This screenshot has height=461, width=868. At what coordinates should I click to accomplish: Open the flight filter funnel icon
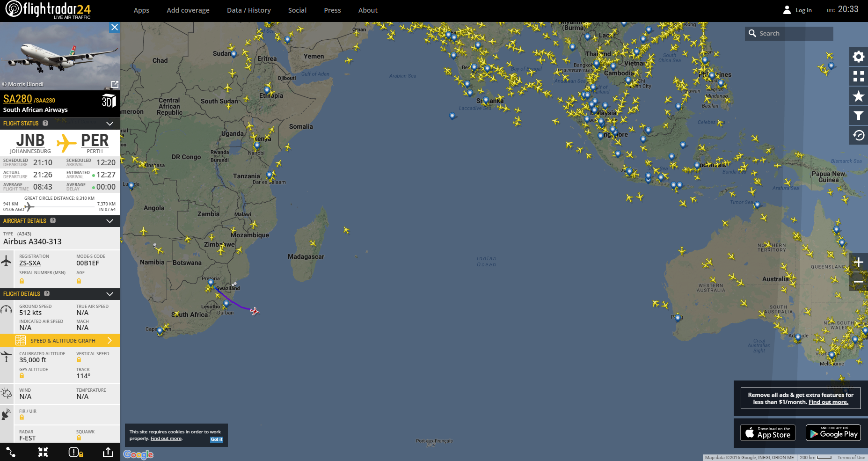(858, 116)
